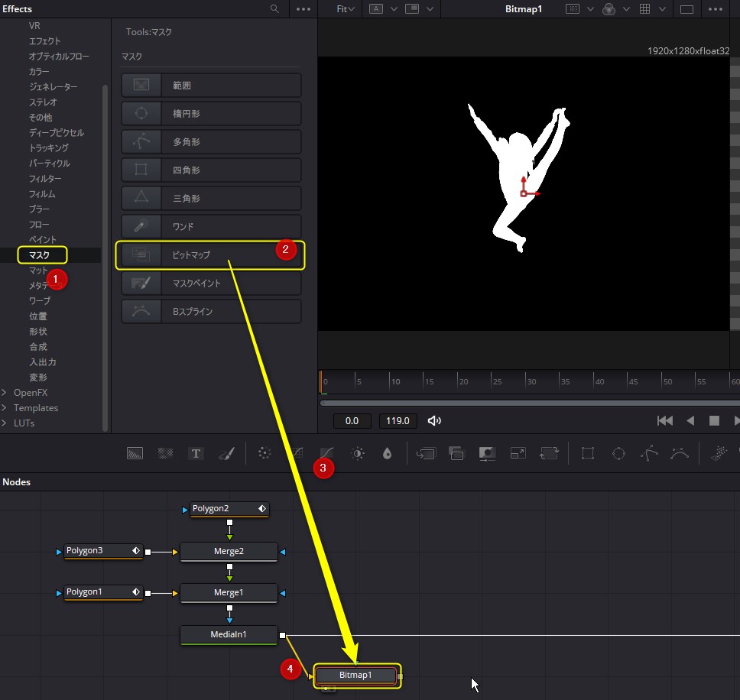
Task: Add the 多角形 mask tool
Action: pos(211,141)
